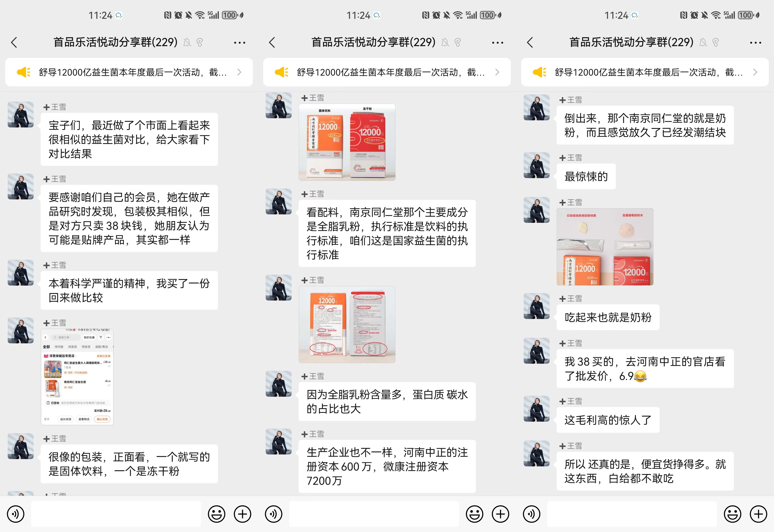The height and width of the screenshot is (532, 774).
Task: Open the front-of-box comparison photo of the two products
Action: coord(347,142)
